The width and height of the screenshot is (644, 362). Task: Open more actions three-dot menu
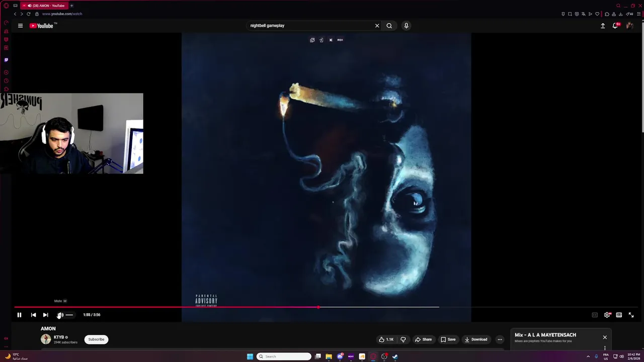click(500, 339)
